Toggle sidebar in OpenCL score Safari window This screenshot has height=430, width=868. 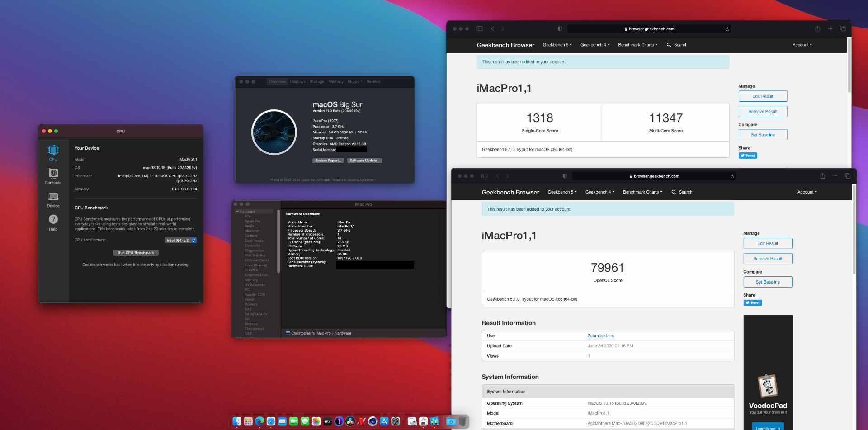click(485, 176)
